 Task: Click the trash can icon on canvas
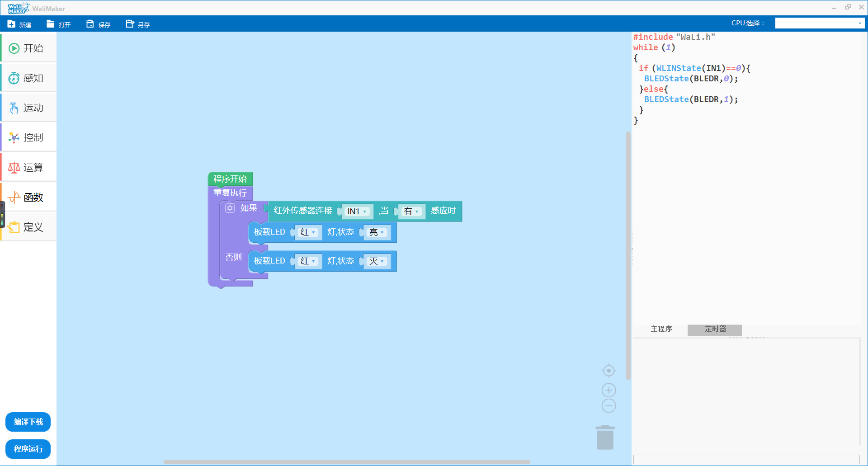click(x=605, y=438)
